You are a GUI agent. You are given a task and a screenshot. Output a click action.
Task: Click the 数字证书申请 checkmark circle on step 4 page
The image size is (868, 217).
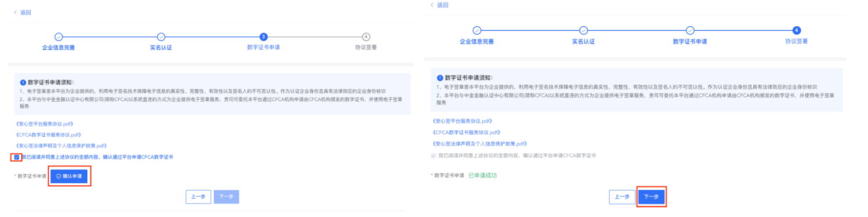tap(690, 31)
